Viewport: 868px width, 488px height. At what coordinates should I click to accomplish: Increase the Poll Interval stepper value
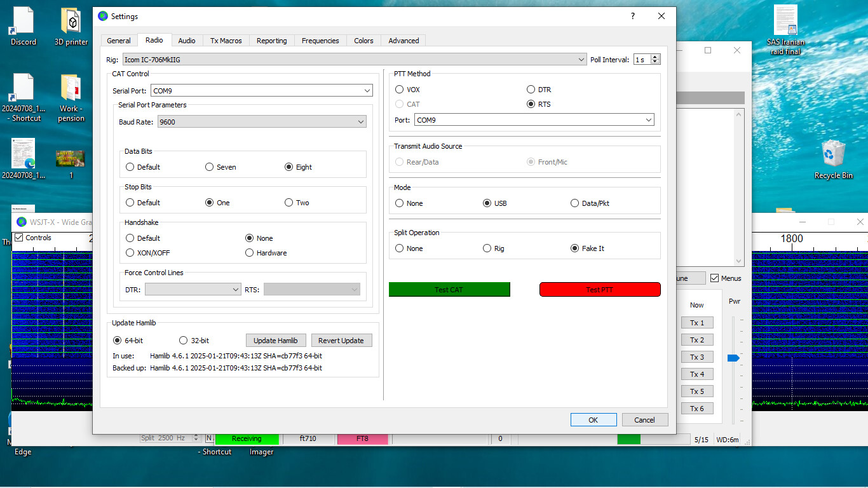(655, 57)
